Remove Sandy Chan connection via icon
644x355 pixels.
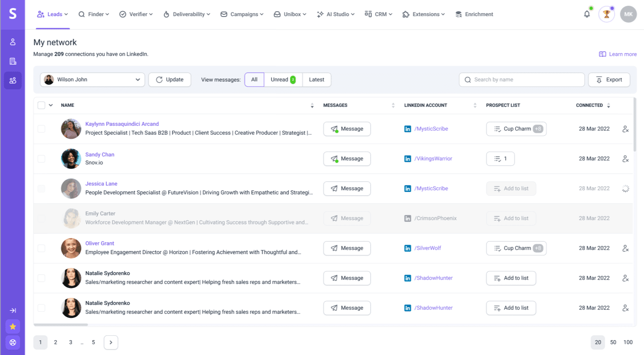pos(625,159)
